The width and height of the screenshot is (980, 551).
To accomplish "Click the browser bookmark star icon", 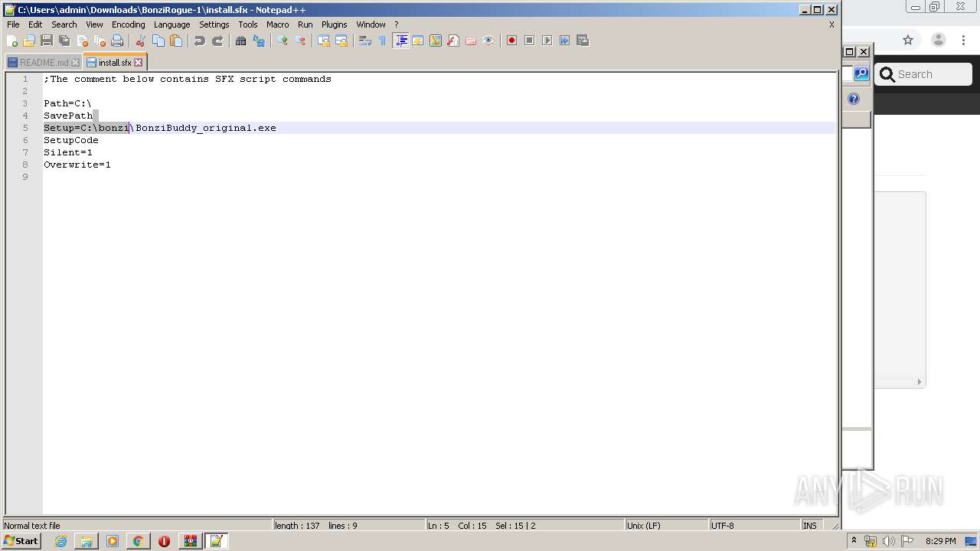I will click(x=908, y=40).
